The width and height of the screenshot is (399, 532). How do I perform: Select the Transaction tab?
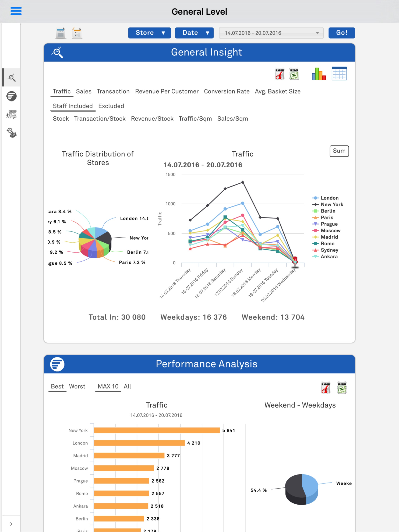point(113,91)
